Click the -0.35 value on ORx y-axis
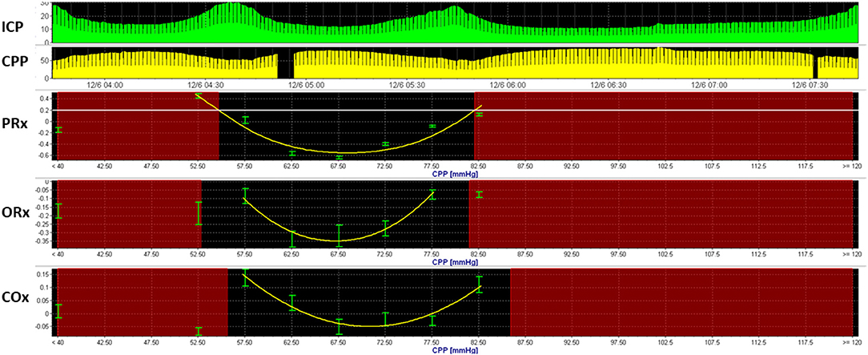 (x=43, y=241)
